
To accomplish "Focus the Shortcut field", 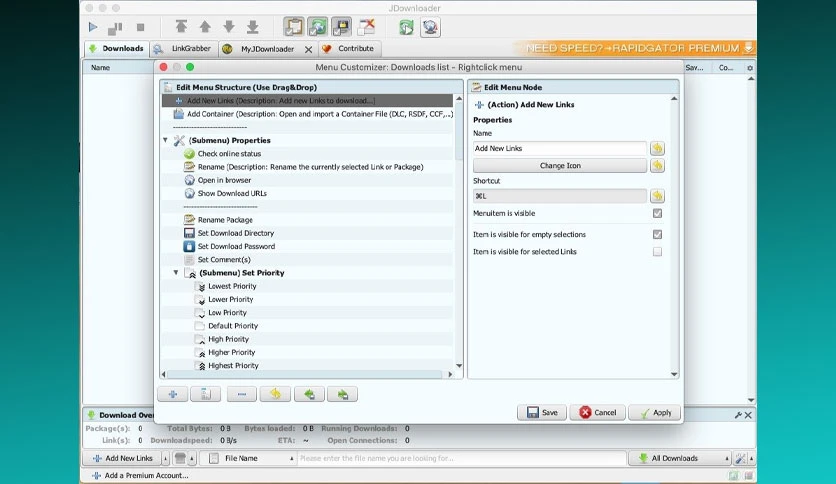I will [x=560, y=196].
